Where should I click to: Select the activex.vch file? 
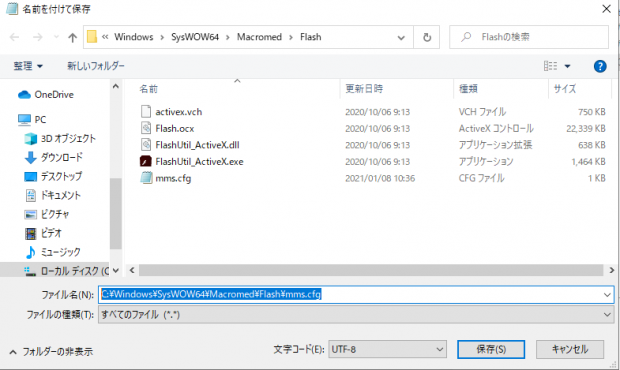179,112
